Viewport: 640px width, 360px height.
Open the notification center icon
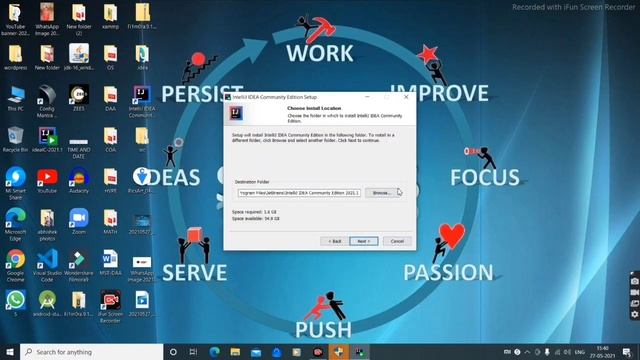click(x=627, y=352)
